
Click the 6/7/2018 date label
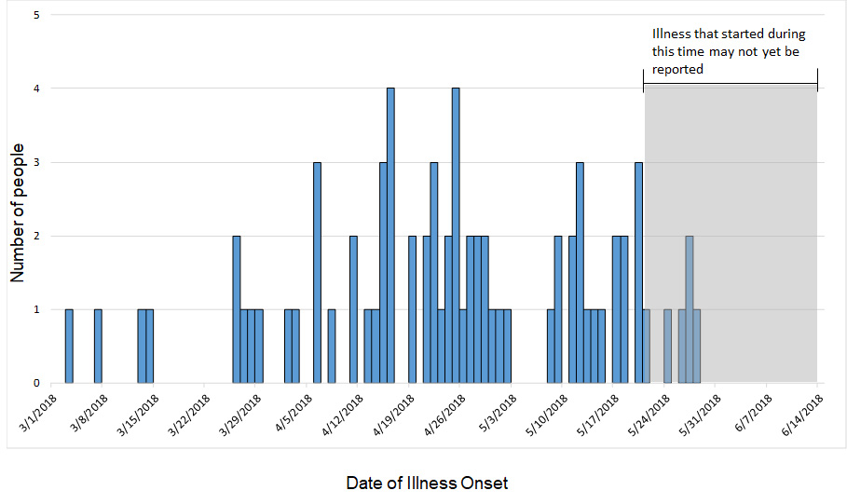(x=753, y=414)
